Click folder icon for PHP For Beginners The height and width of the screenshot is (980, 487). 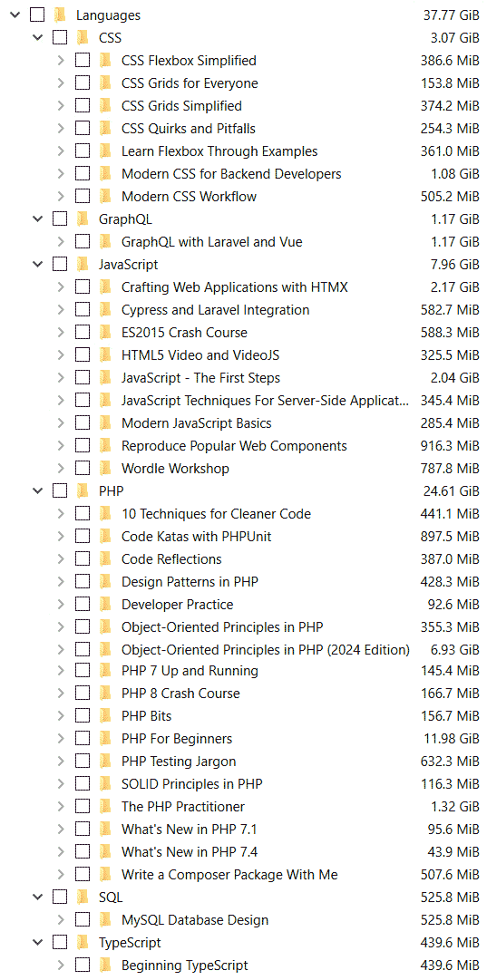pos(105,739)
